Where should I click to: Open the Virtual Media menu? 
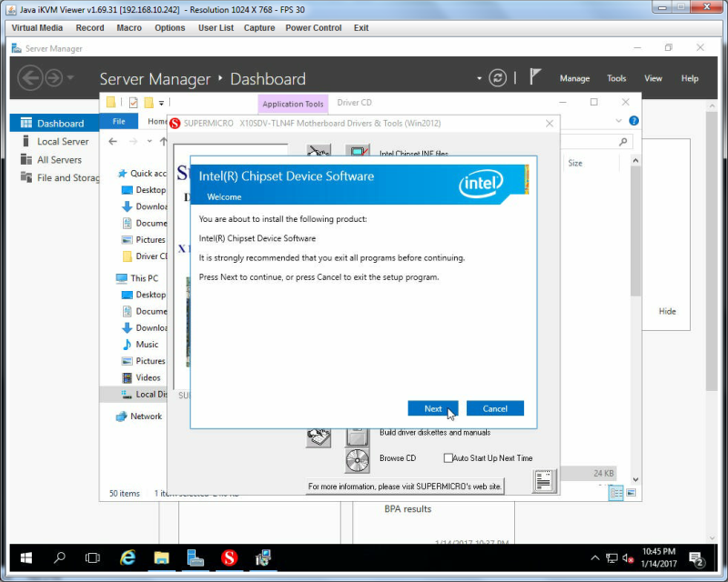point(37,28)
